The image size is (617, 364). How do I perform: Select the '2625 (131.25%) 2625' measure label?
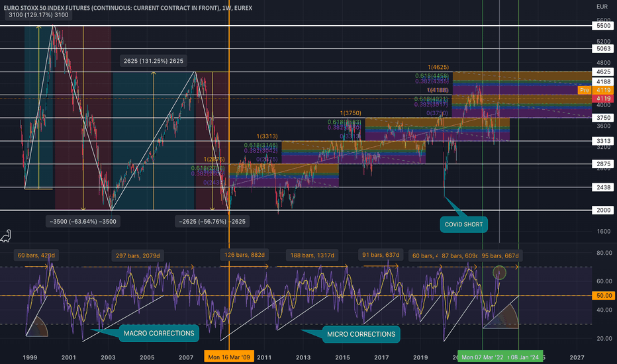pos(154,61)
